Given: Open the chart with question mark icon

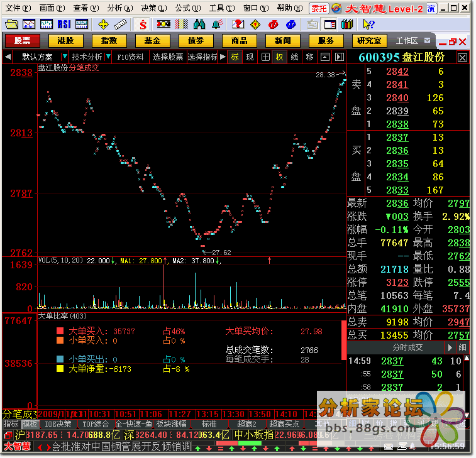Looking at the screenshot, I should tap(238, 25).
